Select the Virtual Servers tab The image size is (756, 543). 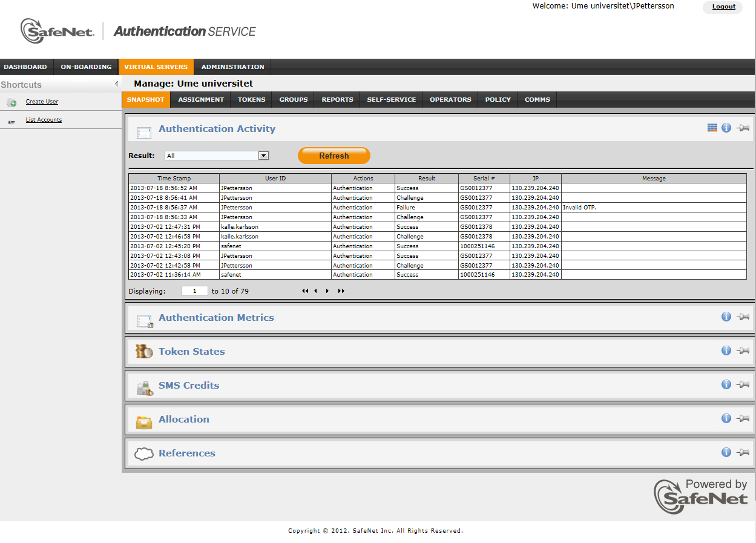[156, 67]
